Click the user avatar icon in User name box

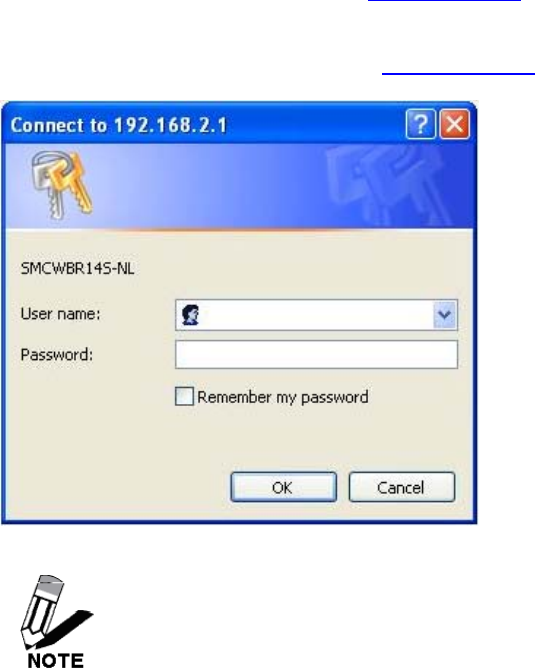pos(190,315)
